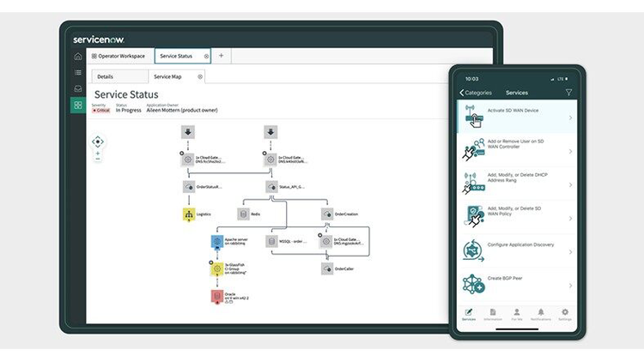Select the OrderCreation node

coord(327,214)
